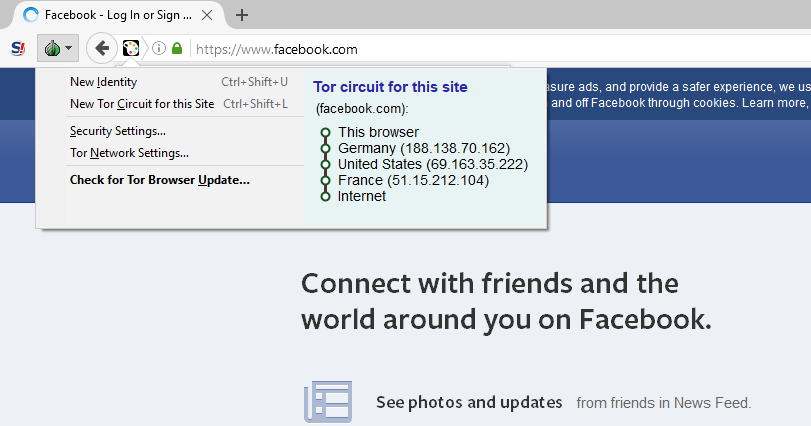Click the News Feed list icon
Viewport: 811px width, 426px height.
click(x=328, y=401)
